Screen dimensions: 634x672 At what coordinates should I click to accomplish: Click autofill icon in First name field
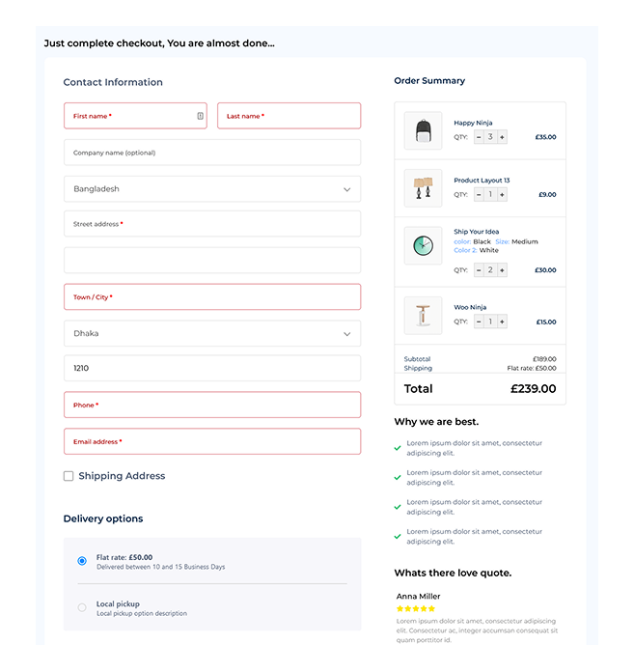(200, 116)
